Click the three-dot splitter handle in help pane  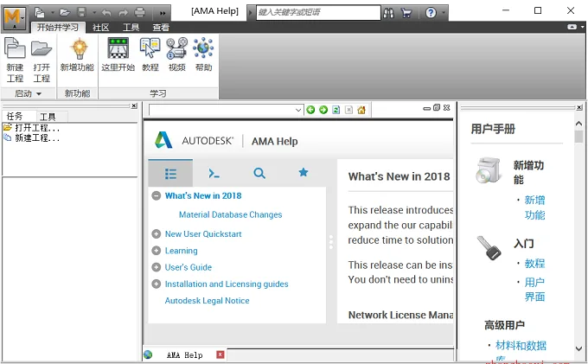[330, 242]
